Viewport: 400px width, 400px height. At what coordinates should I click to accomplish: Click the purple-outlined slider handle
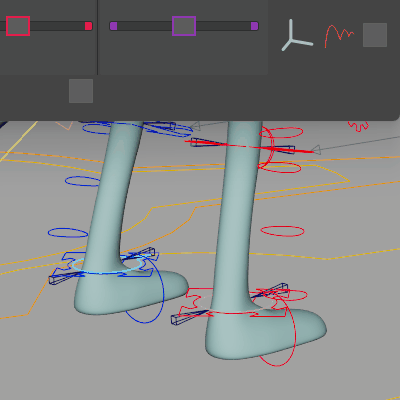pos(184,26)
